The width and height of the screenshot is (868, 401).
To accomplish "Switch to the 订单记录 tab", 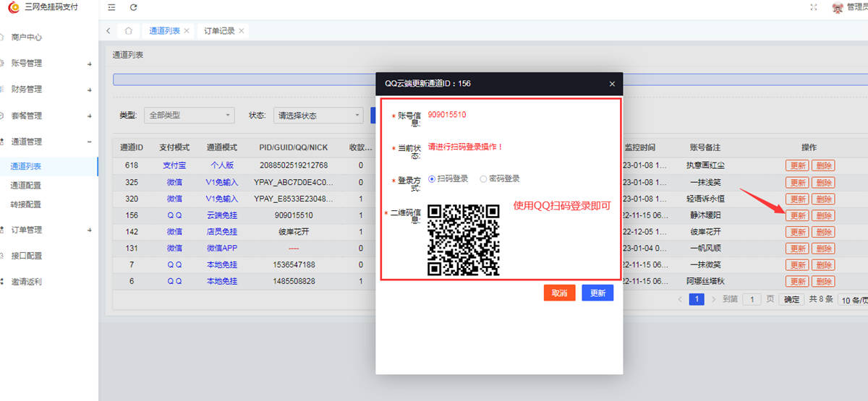I will tap(219, 31).
